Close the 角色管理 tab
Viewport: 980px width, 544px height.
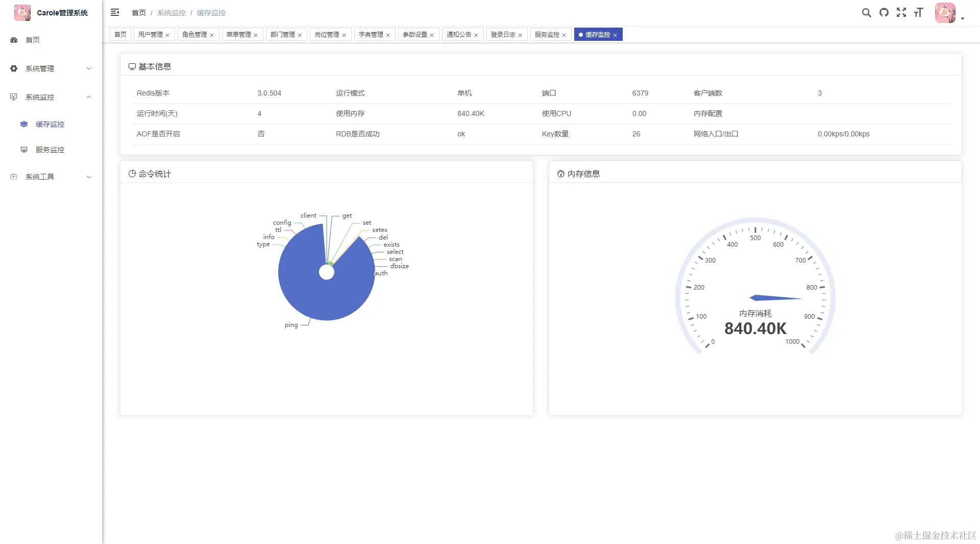(x=212, y=35)
